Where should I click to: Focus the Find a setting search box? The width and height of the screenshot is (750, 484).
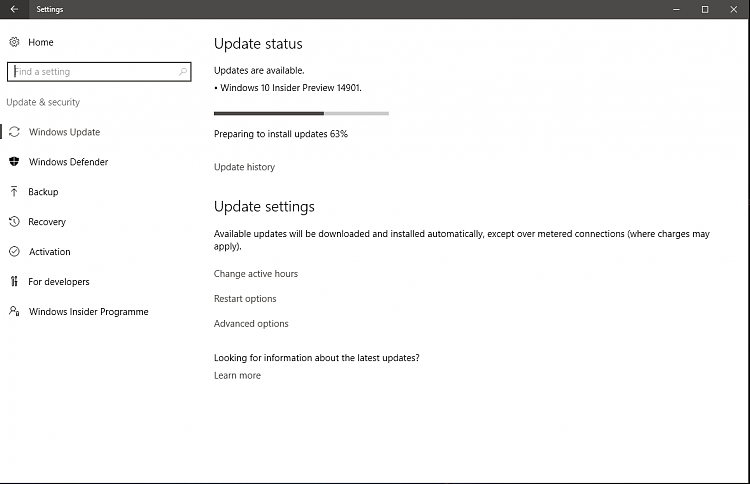point(99,72)
